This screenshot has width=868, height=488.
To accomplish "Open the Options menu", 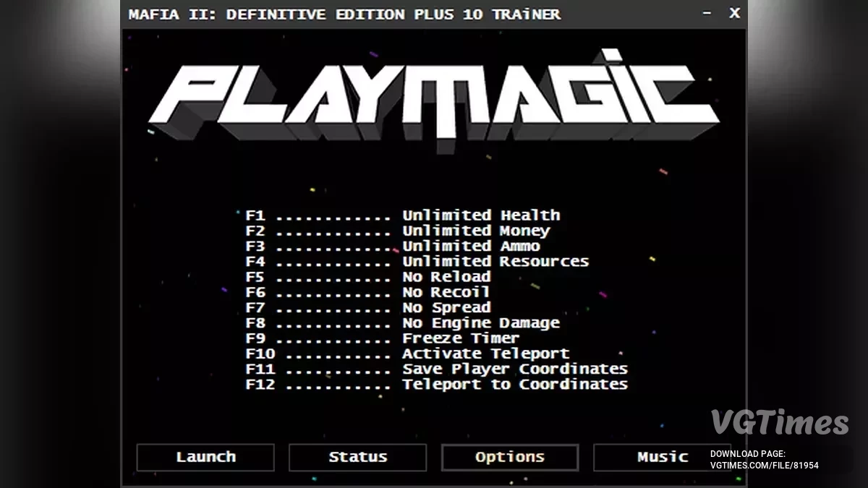I will (509, 456).
